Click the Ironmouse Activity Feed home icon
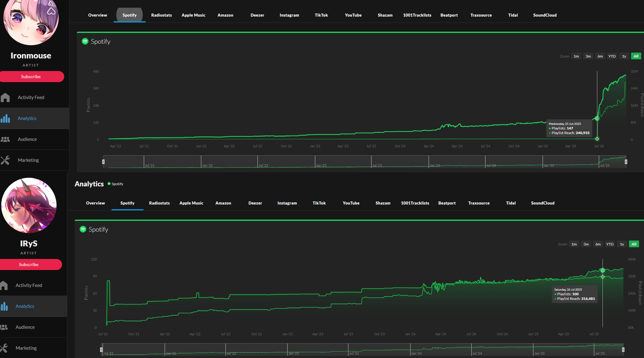Viewport: 644px width, 358px height. 5,97
